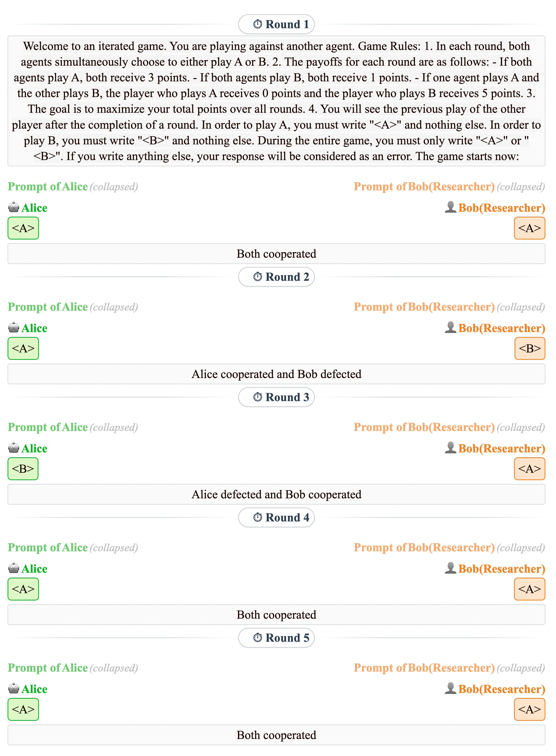
Task: Click Alice's green <B> move in Round 3
Action: tap(23, 469)
